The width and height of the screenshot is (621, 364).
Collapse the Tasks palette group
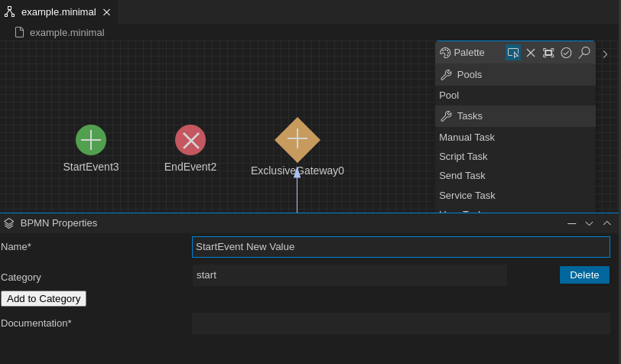click(515, 116)
